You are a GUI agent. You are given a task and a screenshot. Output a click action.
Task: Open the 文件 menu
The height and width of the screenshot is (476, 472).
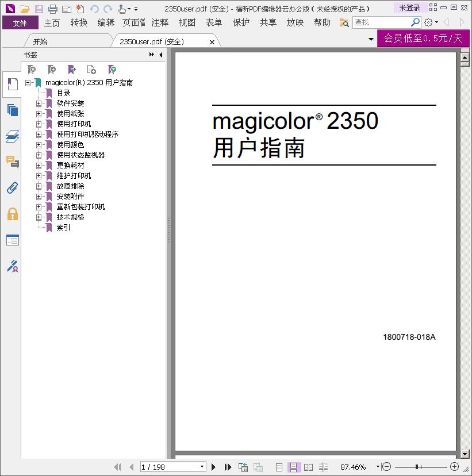point(20,23)
